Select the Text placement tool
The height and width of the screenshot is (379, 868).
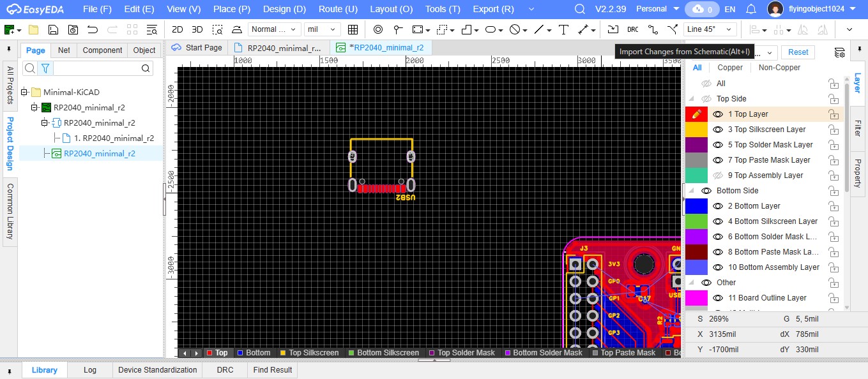tap(563, 29)
